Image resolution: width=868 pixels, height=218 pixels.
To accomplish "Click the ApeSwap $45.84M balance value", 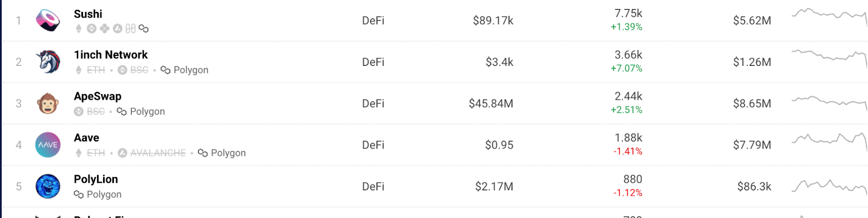I will click(491, 103).
